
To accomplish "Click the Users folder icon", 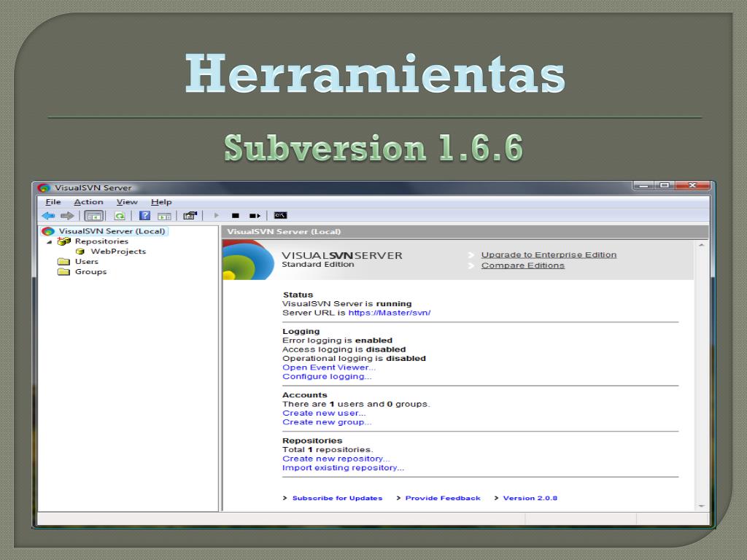I will [x=64, y=262].
